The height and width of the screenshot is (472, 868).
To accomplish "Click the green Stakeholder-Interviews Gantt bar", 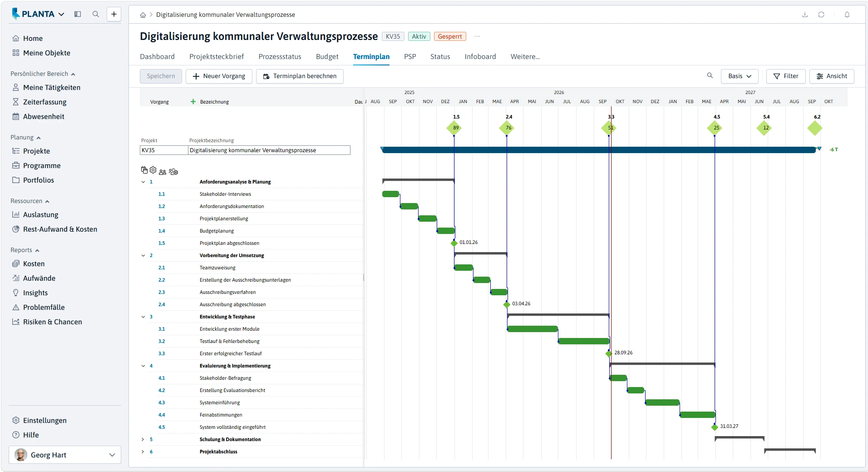I will click(390, 194).
